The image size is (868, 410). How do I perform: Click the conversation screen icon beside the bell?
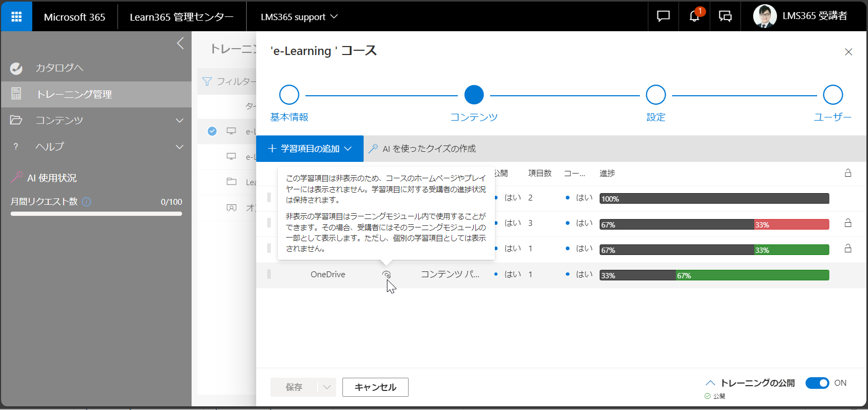[725, 16]
